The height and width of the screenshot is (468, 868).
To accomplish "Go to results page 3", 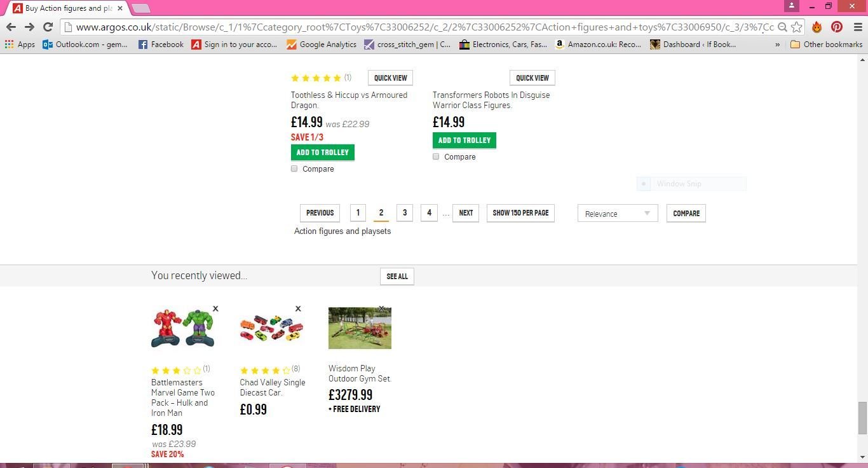I will pos(405,213).
